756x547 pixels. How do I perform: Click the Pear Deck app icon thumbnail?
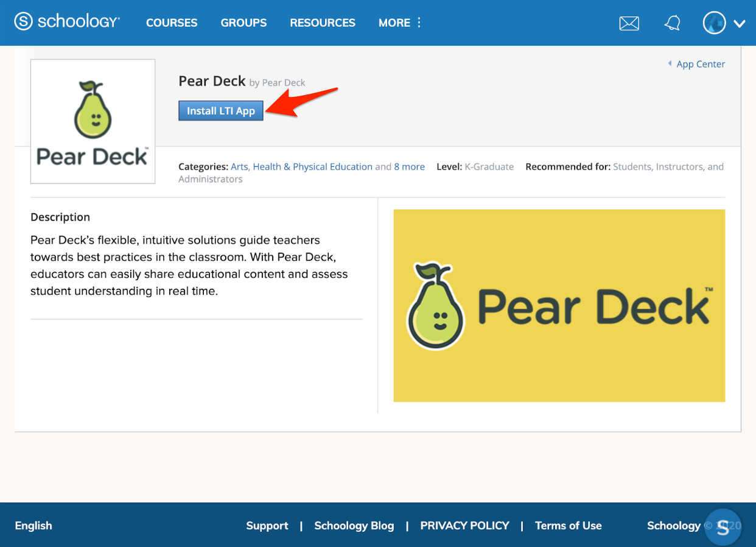pyautogui.click(x=93, y=121)
